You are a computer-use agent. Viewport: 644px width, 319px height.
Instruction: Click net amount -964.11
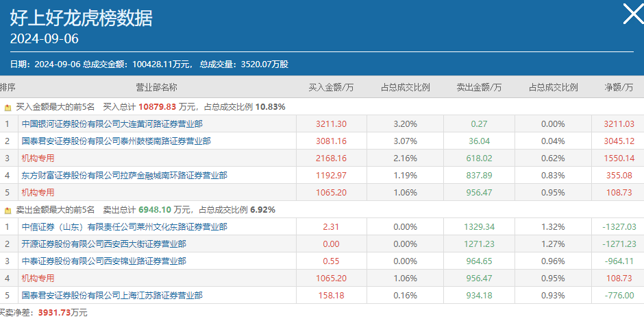pyautogui.click(x=619, y=261)
